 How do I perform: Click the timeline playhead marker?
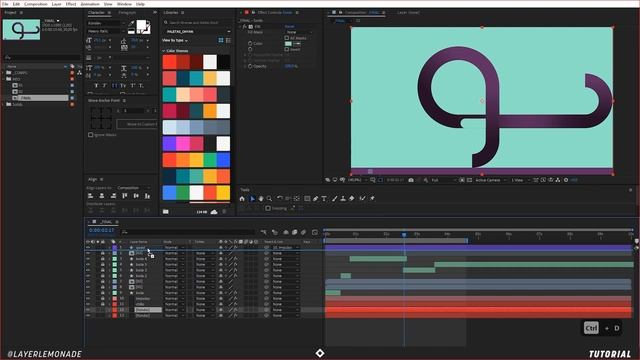click(x=404, y=235)
